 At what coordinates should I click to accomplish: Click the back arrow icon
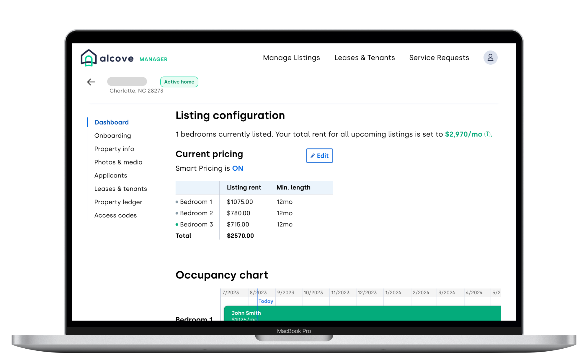point(91,82)
